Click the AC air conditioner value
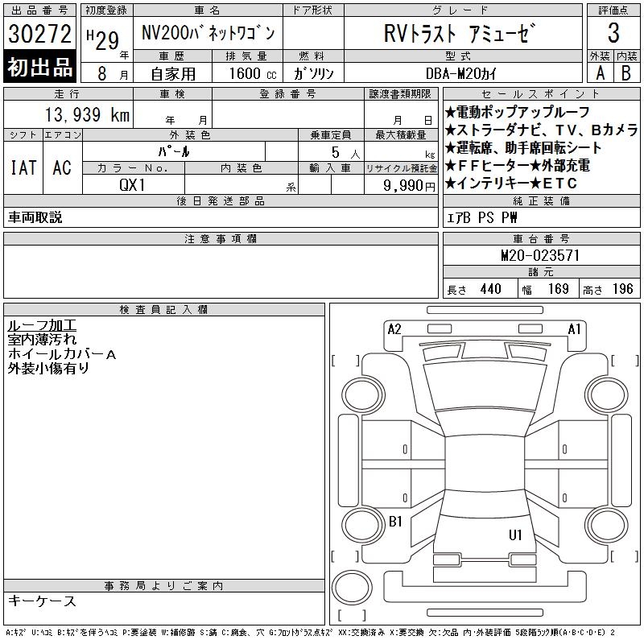Viewport: 644px width, 644px height. point(62,167)
